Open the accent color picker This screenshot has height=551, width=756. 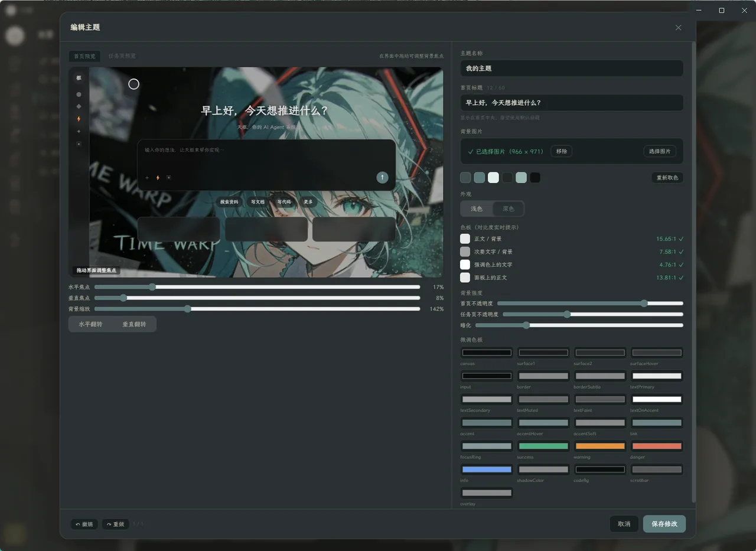click(487, 423)
